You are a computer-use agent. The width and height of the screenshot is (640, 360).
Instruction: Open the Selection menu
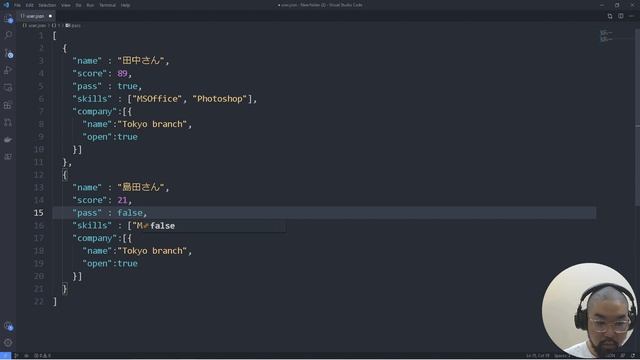47,5
